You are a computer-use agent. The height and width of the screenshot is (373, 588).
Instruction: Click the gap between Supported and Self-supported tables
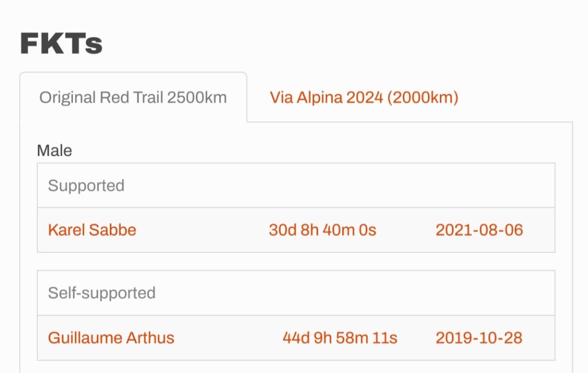coord(296,261)
